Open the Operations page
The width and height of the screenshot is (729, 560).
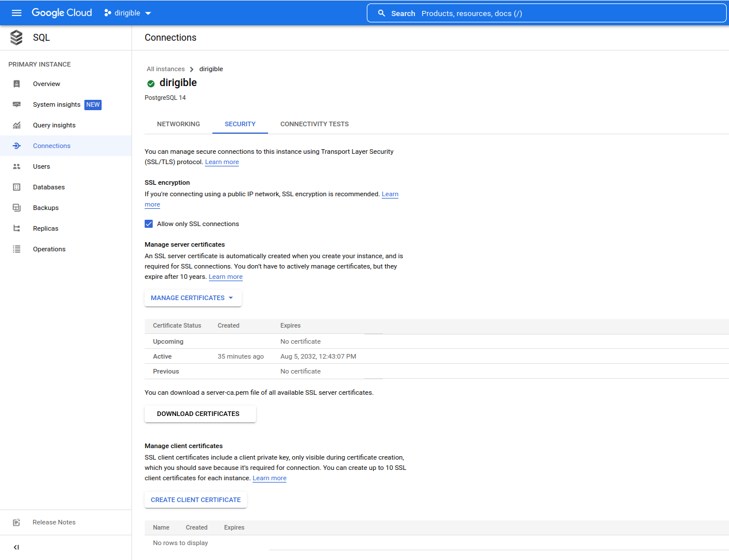coord(49,249)
